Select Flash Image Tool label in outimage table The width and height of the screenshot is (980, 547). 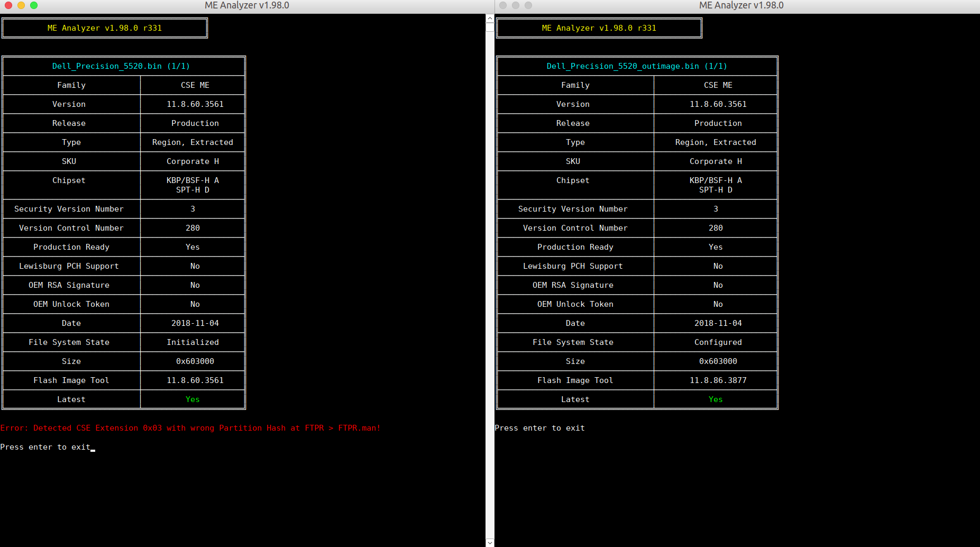tap(575, 380)
